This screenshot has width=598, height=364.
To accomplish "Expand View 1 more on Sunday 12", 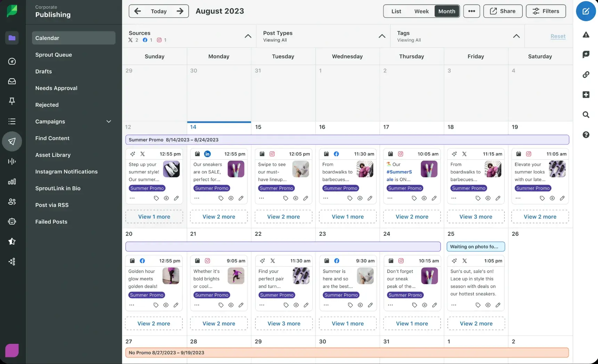I will pyautogui.click(x=154, y=217).
